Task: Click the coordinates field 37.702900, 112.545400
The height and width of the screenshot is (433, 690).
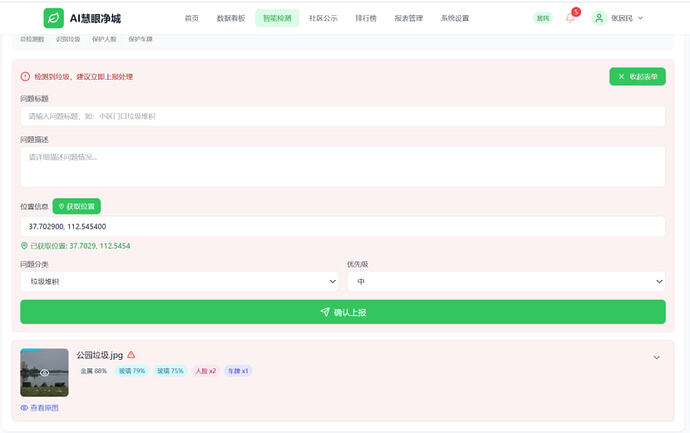Action: pos(343,226)
